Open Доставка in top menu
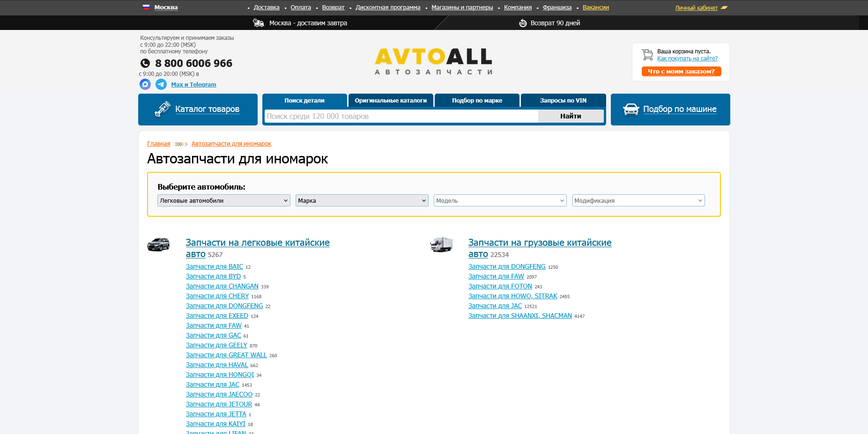Viewport: 868px width, 434px height. tap(267, 7)
